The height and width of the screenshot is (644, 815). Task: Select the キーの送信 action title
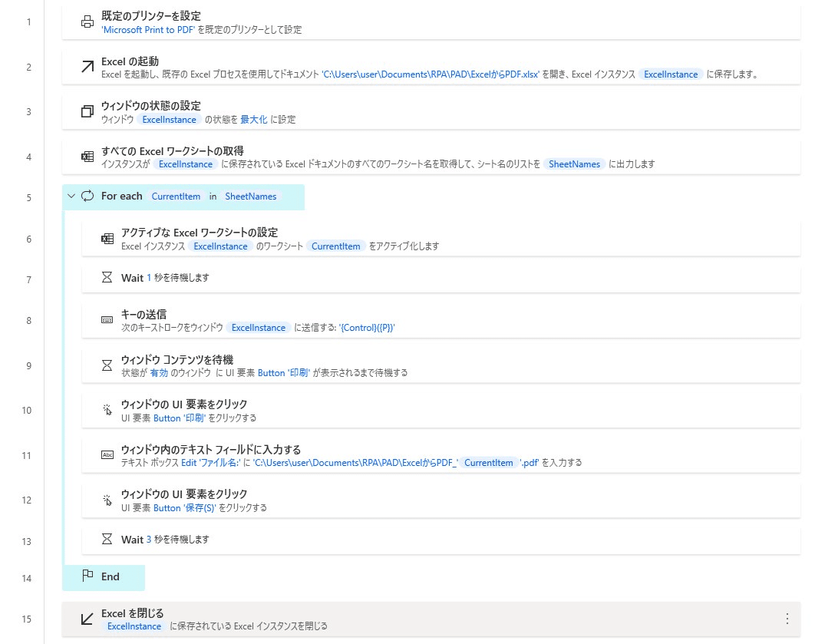pyautogui.click(x=144, y=315)
